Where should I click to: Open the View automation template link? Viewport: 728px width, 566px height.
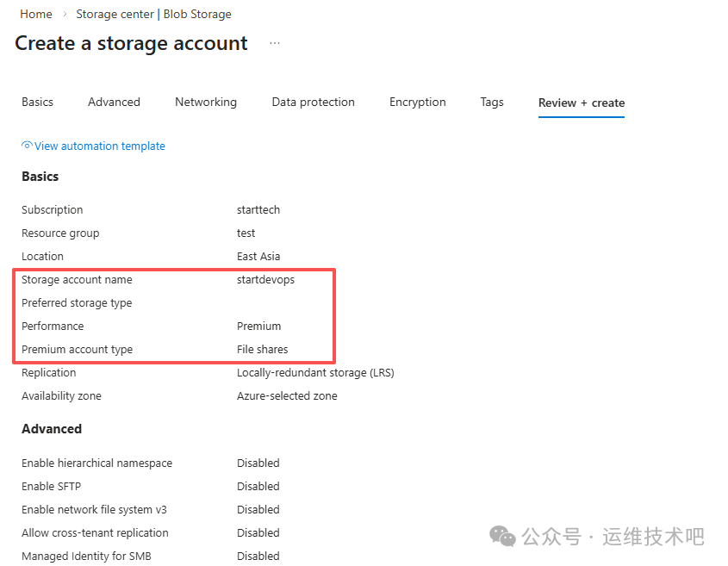[100, 146]
